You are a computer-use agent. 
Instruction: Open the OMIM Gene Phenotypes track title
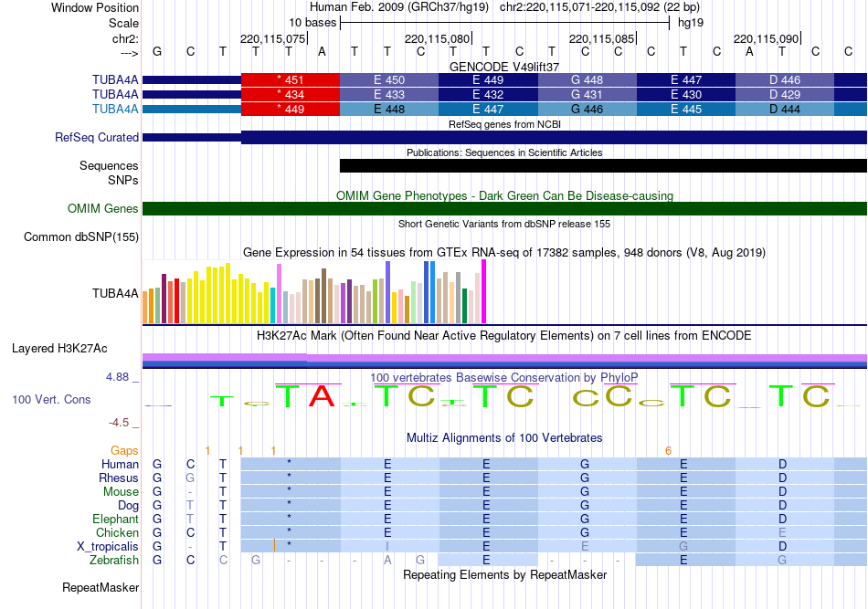tap(504, 195)
